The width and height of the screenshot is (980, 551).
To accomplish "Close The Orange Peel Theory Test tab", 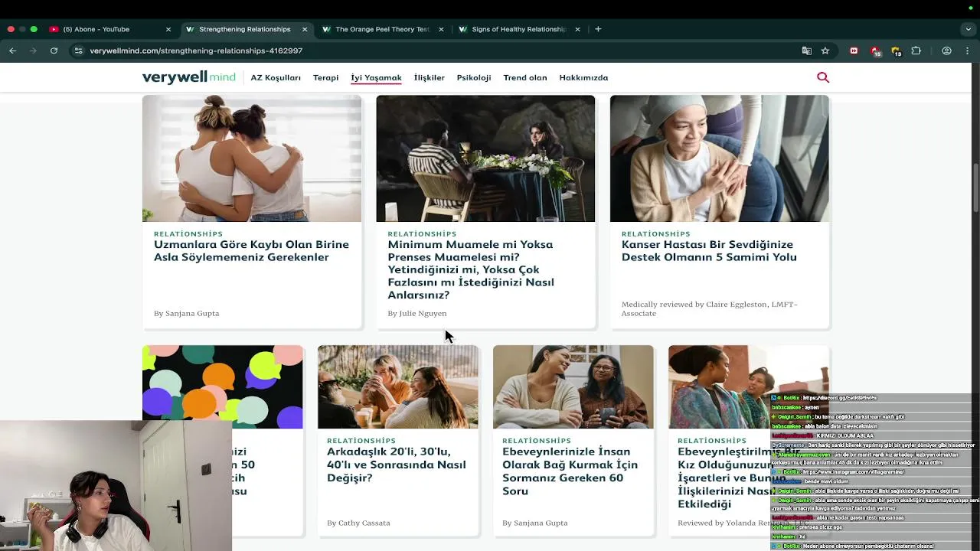I will click(441, 29).
